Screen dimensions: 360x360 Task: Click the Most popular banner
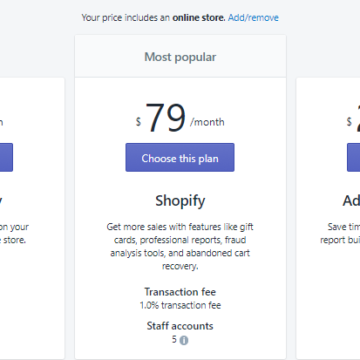click(180, 57)
